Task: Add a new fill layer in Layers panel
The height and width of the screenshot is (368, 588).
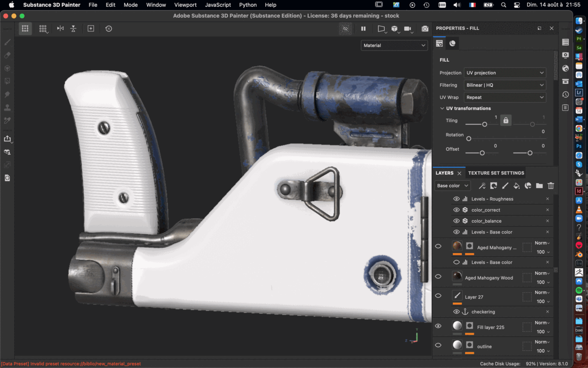Action: point(516,185)
